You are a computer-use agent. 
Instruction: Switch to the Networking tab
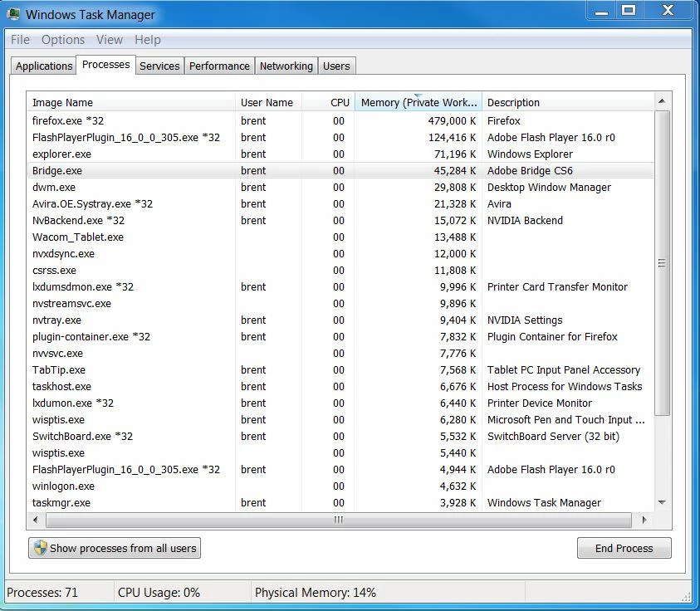(286, 66)
